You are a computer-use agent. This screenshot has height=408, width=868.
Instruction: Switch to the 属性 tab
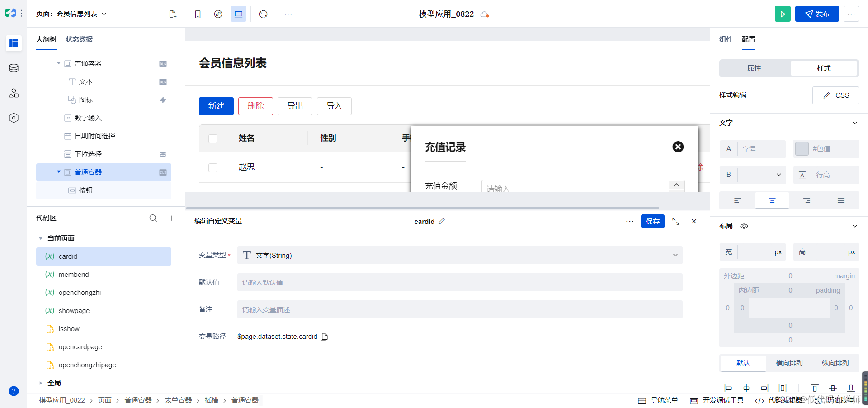[754, 68]
